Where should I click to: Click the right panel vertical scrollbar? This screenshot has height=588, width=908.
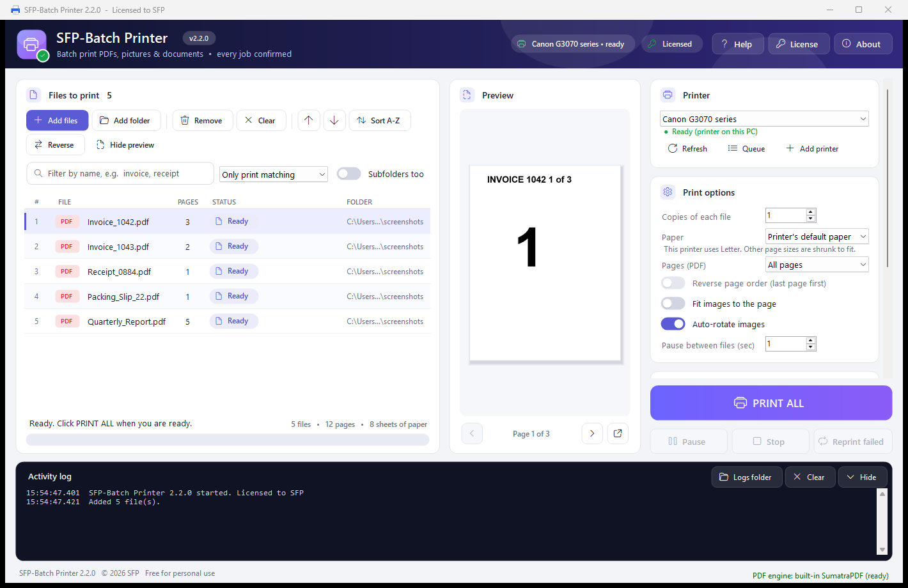888,178
